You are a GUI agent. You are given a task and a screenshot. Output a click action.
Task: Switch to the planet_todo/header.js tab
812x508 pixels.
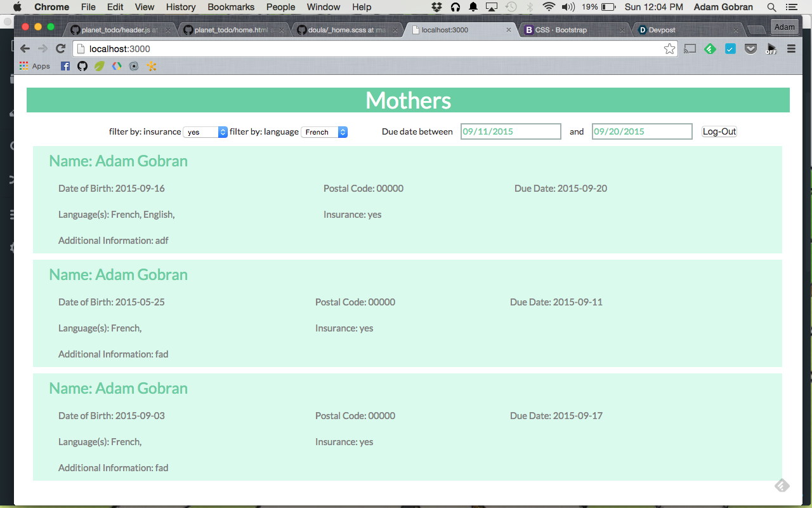point(119,30)
